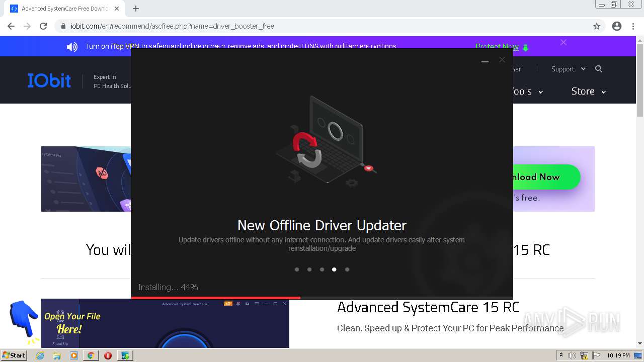Click the network icon in the system tray

click(584, 355)
